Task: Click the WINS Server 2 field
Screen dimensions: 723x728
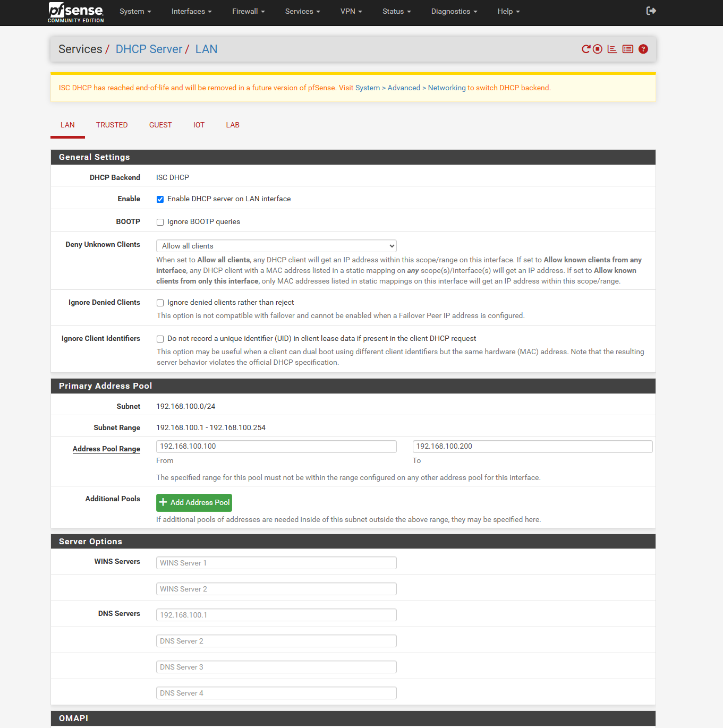Action: (x=276, y=589)
